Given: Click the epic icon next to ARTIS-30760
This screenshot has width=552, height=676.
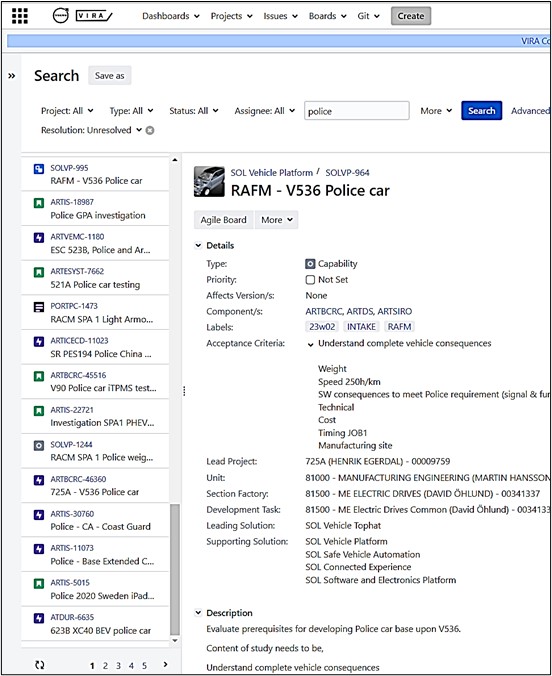Looking at the screenshot, I should (39, 514).
